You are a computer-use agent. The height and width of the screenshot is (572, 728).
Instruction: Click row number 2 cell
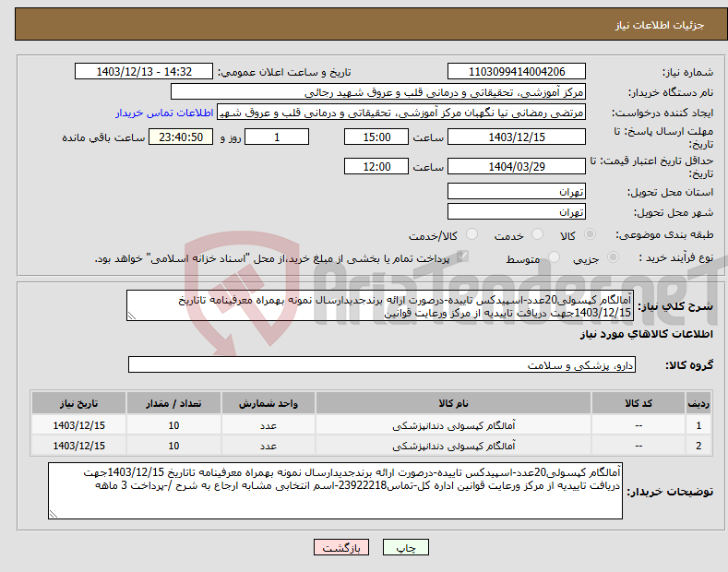698,446
